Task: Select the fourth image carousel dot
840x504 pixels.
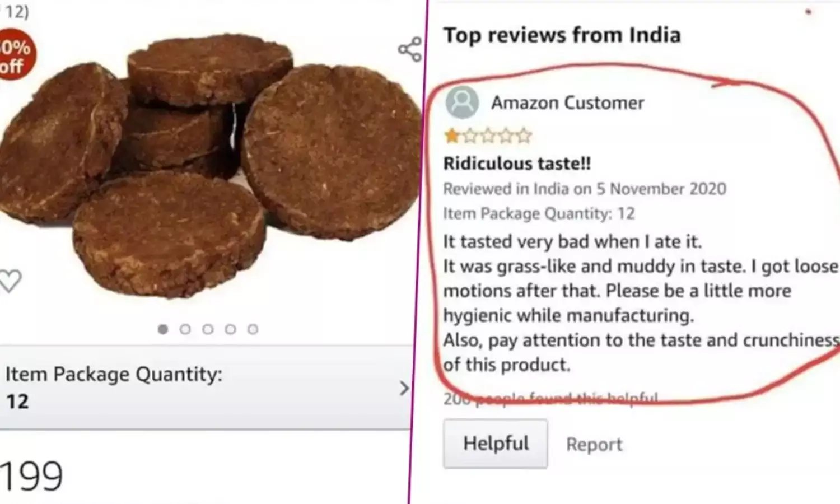Action: pyautogui.click(x=230, y=329)
